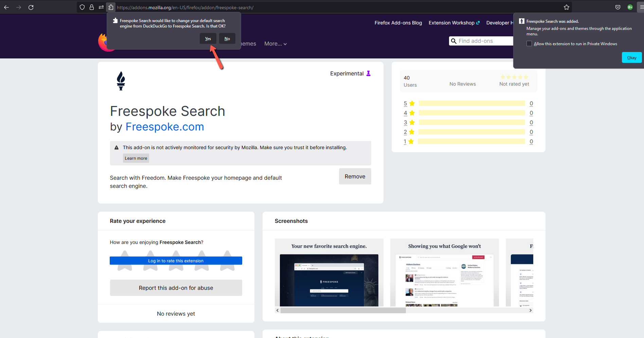Enable Allow this extension in Private Windows
644x338 pixels.
click(529, 43)
